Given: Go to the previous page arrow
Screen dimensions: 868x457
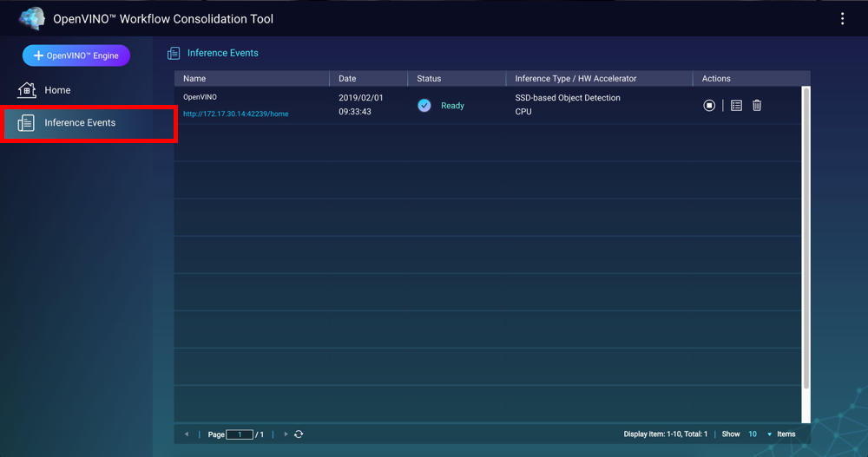Looking at the screenshot, I should point(187,434).
